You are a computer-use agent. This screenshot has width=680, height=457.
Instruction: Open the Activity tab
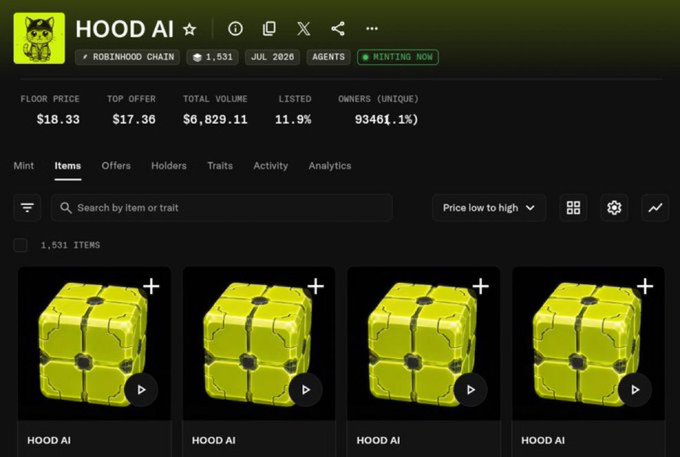click(271, 166)
